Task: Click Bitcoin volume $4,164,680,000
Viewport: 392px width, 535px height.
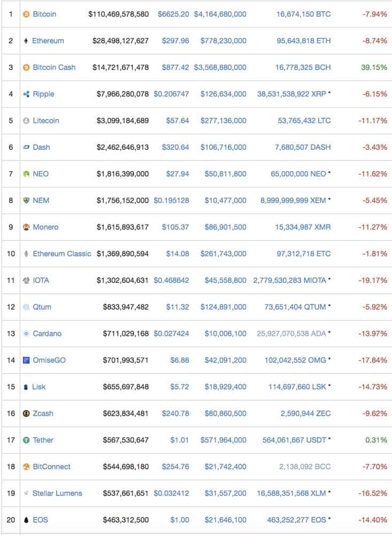Action: click(220, 14)
